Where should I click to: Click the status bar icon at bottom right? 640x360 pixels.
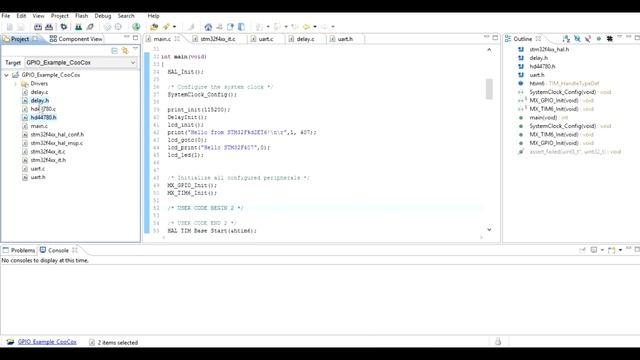tap(498, 342)
